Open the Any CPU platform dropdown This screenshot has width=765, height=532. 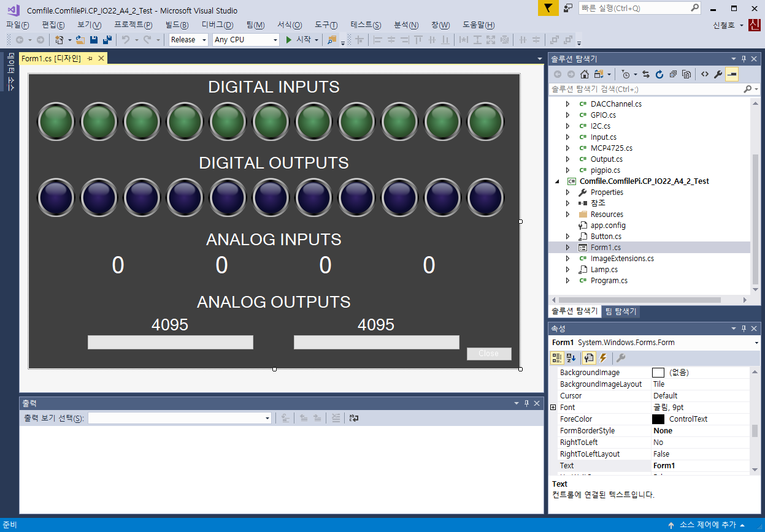[245, 40]
